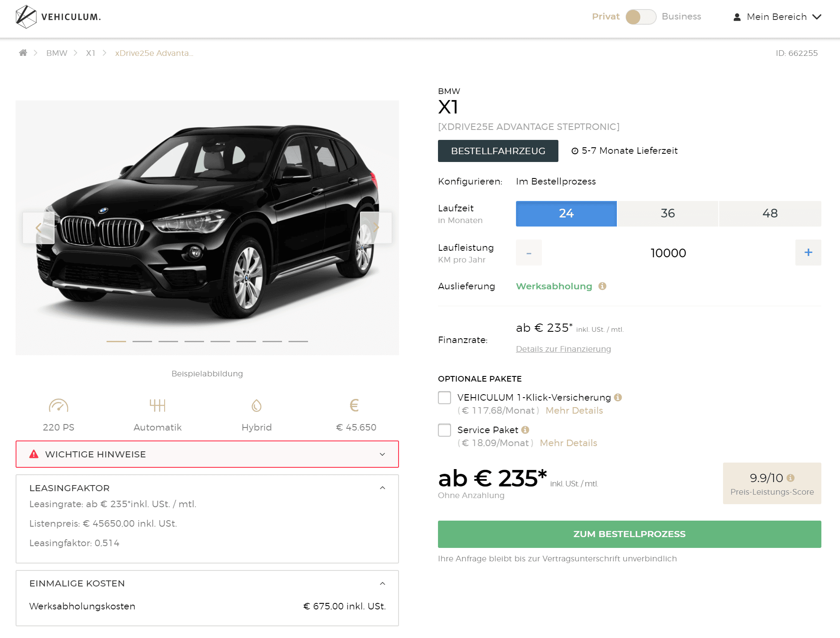The height and width of the screenshot is (638, 840).
Task: Open BMW breadcrumb link
Action: coord(57,53)
